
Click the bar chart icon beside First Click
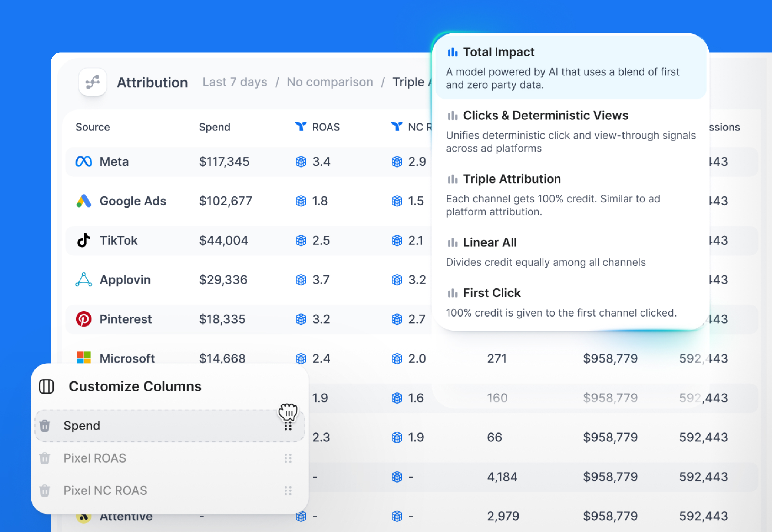coord(452,293)
